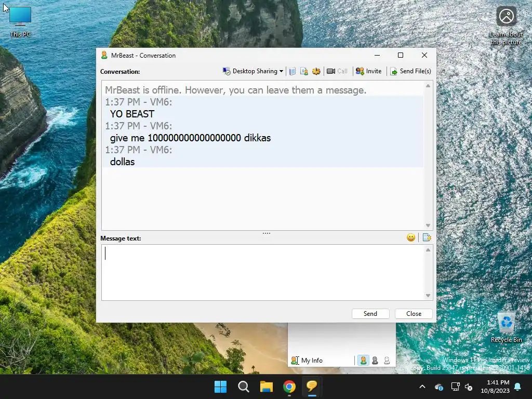Open message history notebook icon in toolbar
532x399 pixels.
click(292, 71)
